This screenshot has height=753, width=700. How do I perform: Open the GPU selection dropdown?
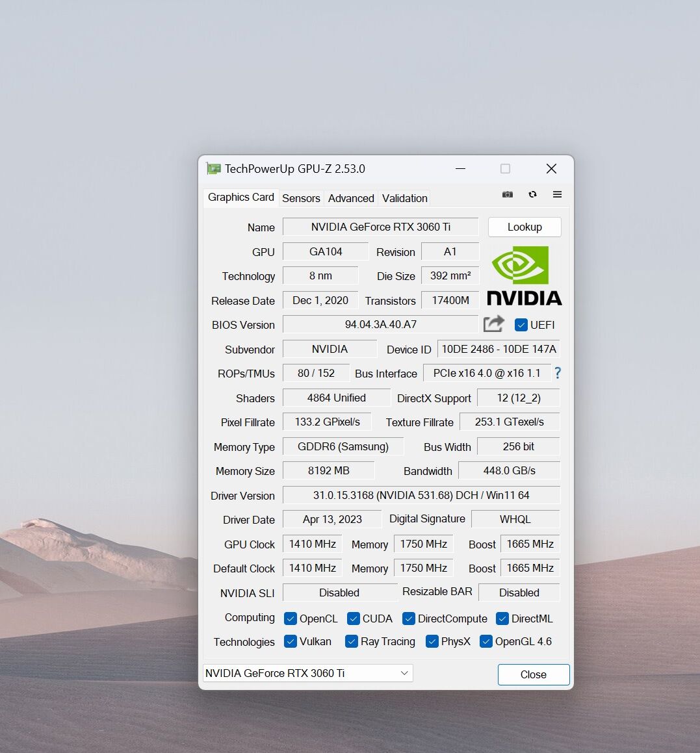click(x=307, y=673)
